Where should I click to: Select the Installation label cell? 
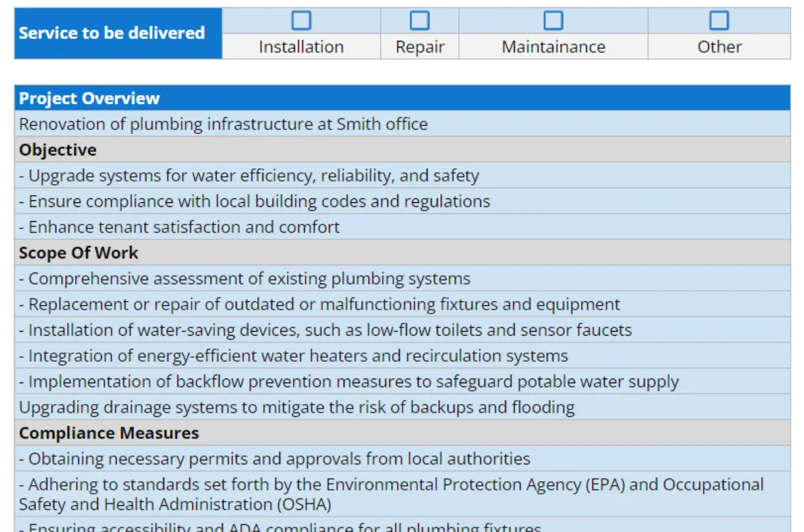click(301, 47)
